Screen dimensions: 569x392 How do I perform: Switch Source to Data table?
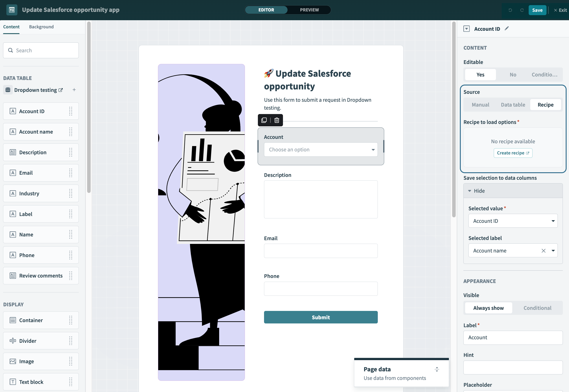513,104
